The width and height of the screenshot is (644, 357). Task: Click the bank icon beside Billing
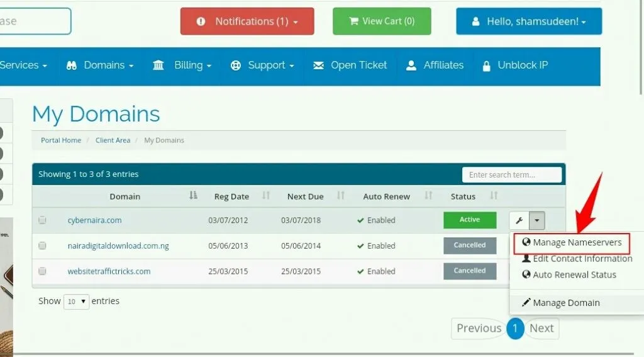158,65
